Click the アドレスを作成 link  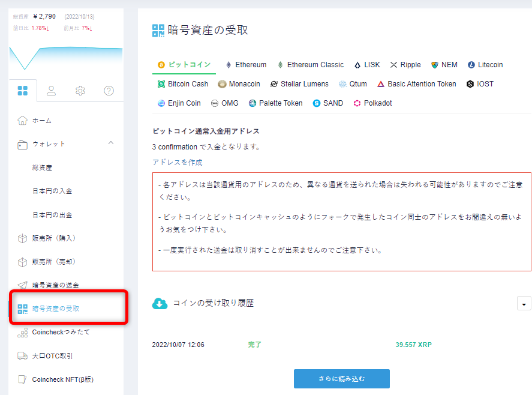(x=178, y=162)
